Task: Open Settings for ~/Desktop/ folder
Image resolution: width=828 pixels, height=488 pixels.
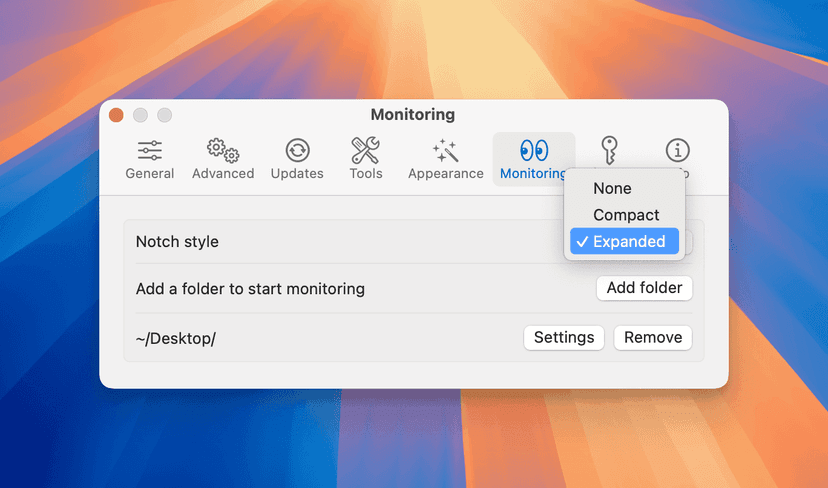Action: [564, 337]
